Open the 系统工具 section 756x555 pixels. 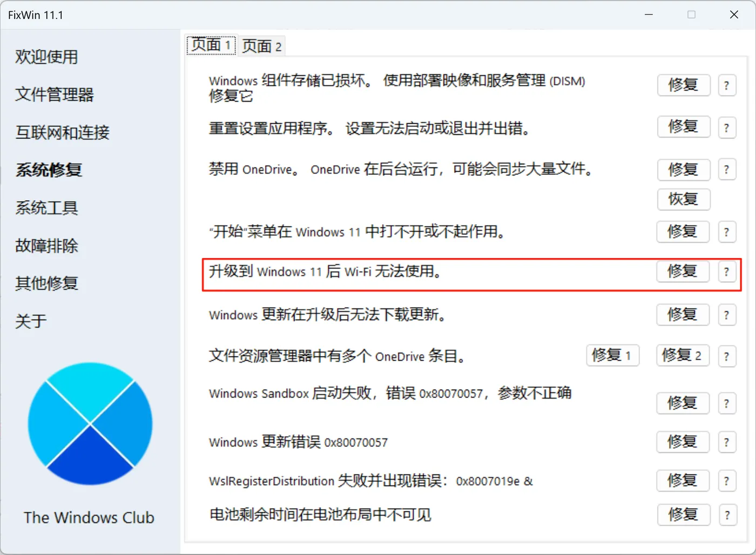(47, 208)
